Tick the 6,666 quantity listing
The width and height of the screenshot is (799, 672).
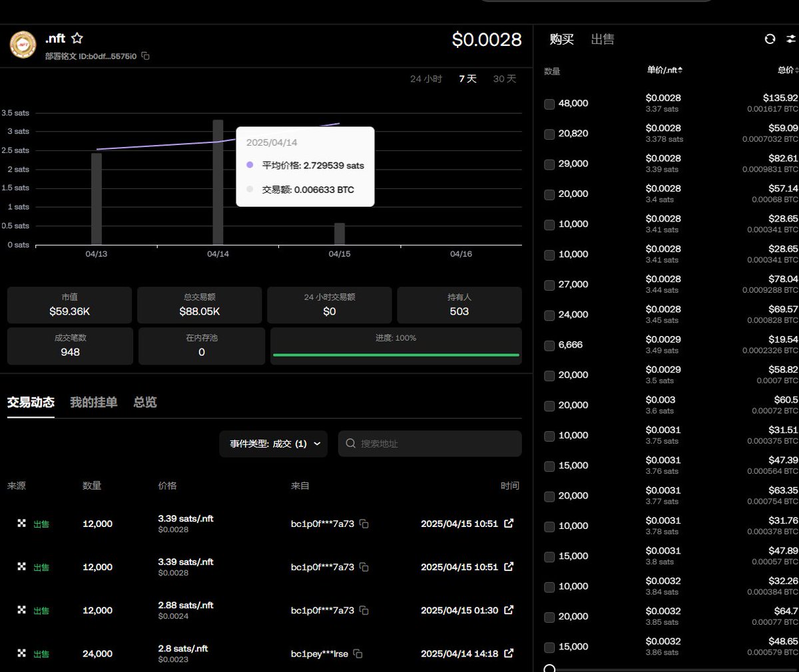point(549,346)
